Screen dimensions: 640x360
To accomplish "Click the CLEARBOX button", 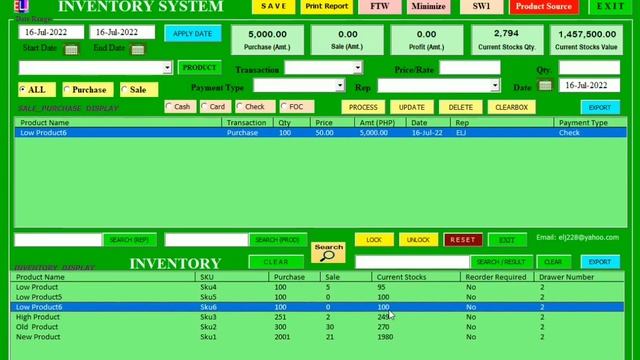I will click(x=511, y=107).
